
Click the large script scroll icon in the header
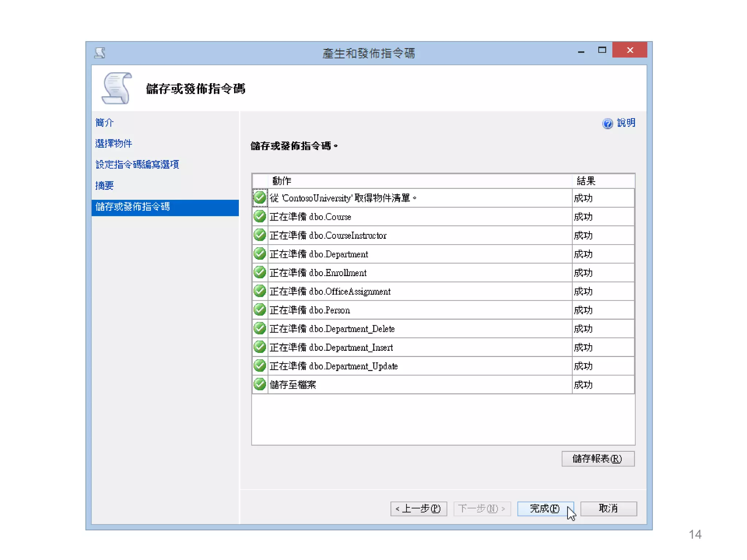pos(117,88)
